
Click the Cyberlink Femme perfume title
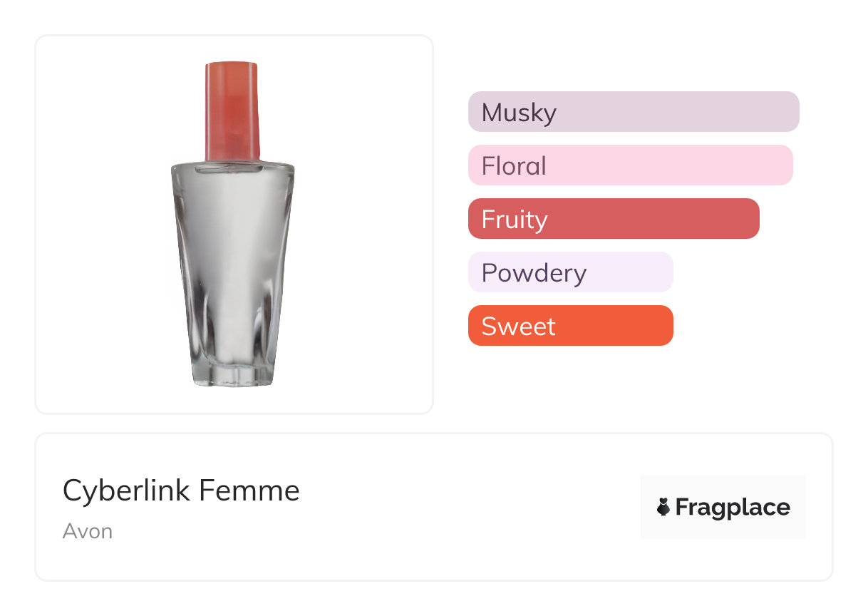181,491
